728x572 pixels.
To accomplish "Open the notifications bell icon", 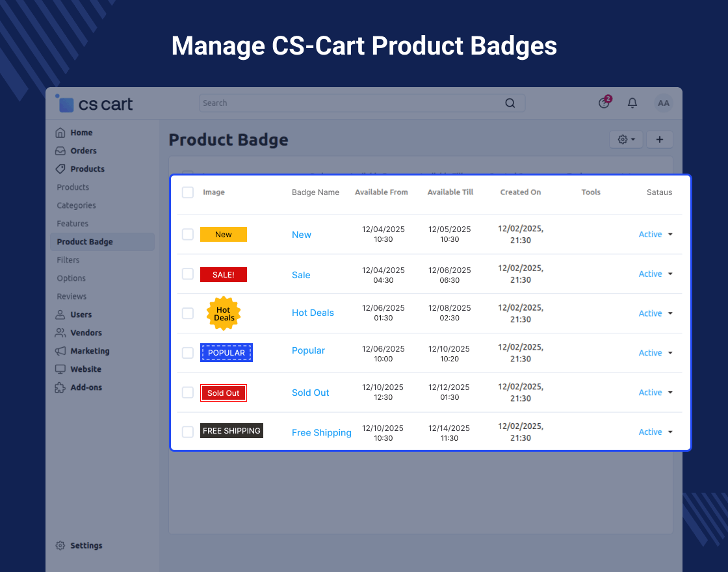I will (632, 103).
